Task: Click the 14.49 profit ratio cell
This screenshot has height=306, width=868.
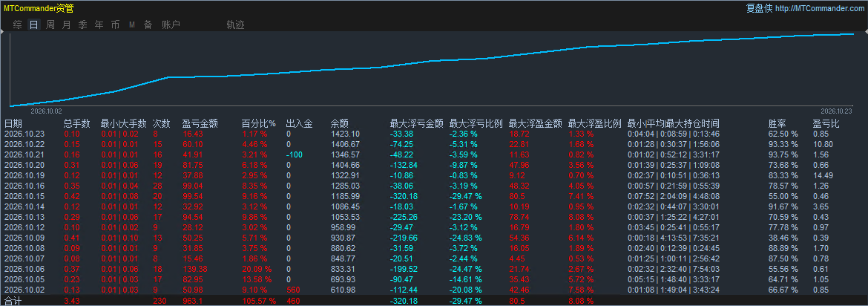Action: tap(823, 175)
